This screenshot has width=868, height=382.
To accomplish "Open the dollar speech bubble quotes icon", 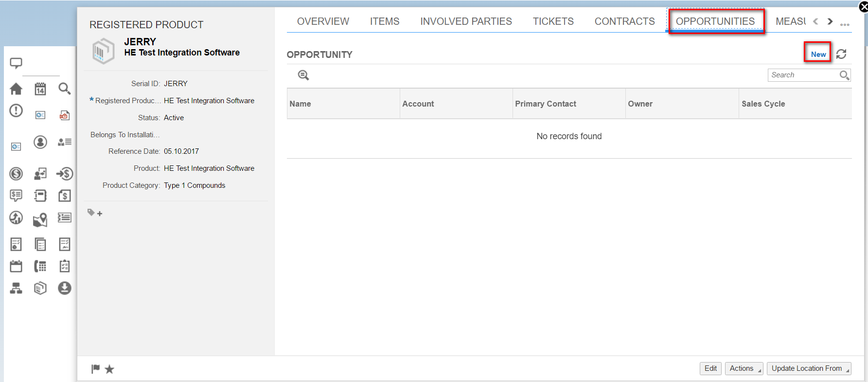I will pyautogui.click(x=16, y=196).
